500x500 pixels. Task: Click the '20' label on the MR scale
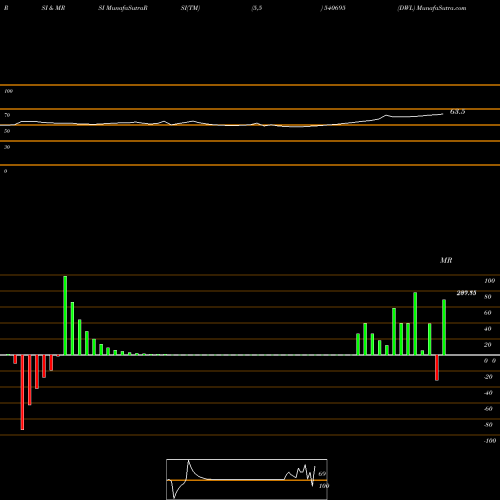point(488,345)
